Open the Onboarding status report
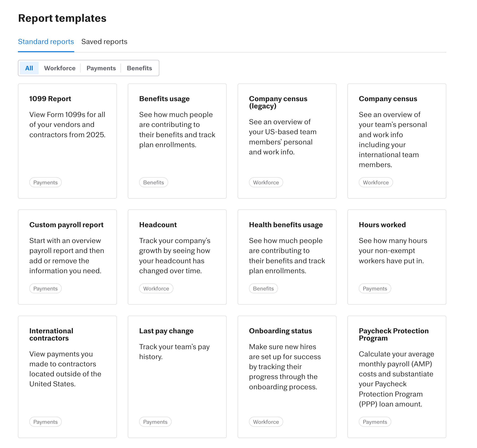The width and height of the screenshot is (477, 448). 280,331
